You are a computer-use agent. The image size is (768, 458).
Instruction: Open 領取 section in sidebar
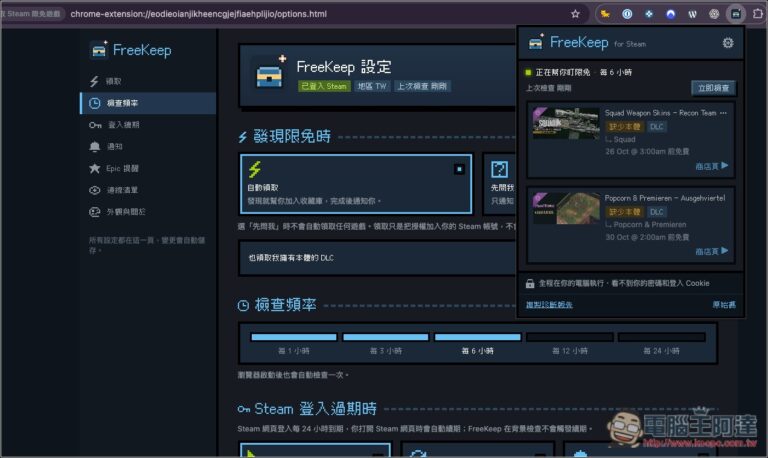(148, 81)
